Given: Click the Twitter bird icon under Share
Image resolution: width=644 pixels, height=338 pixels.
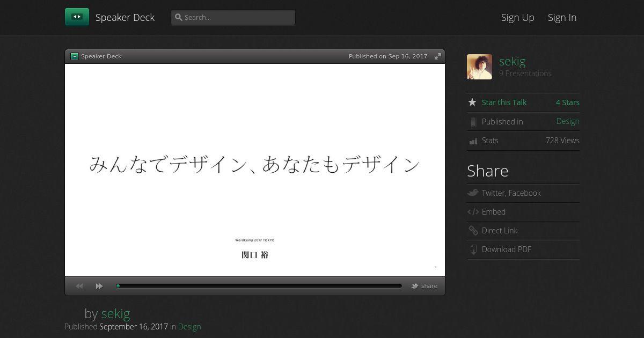Looking at the screenshot, I should (473, 193).
